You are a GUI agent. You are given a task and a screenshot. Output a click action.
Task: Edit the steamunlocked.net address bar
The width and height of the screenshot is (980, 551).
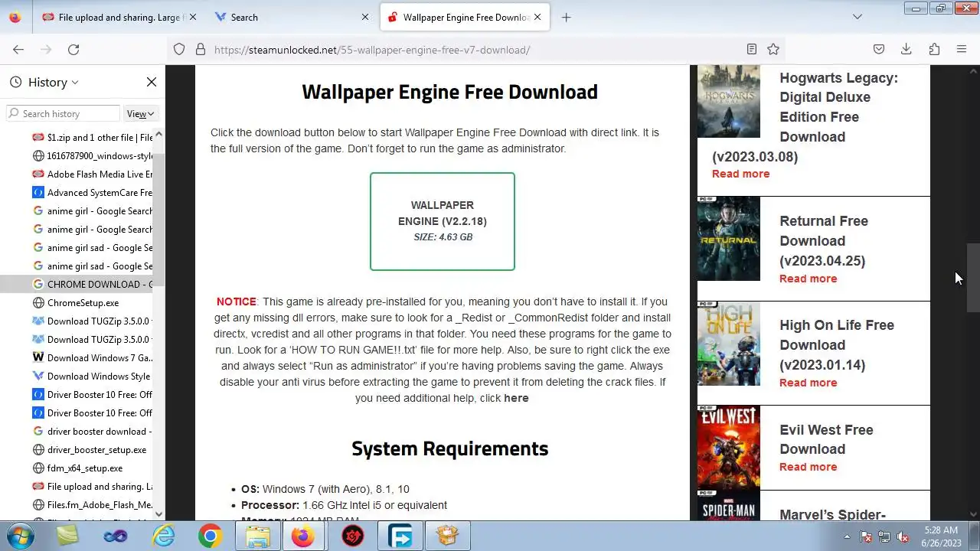point(475,50)
